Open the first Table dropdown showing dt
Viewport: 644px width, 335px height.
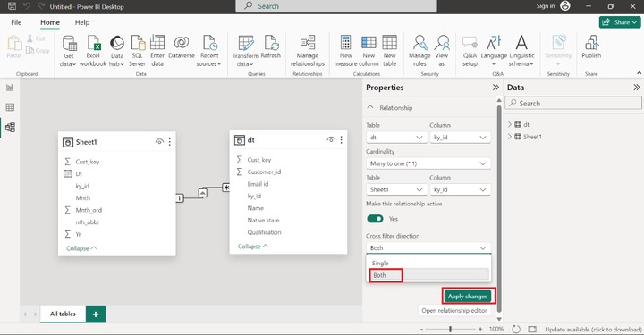pos(396,138)
